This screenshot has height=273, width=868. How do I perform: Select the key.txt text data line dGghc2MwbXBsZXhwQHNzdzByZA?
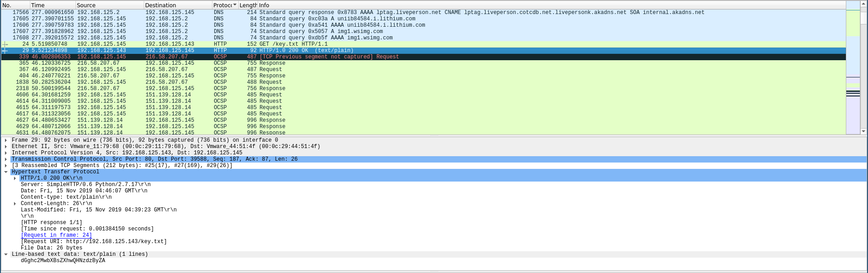click(63, 261)
